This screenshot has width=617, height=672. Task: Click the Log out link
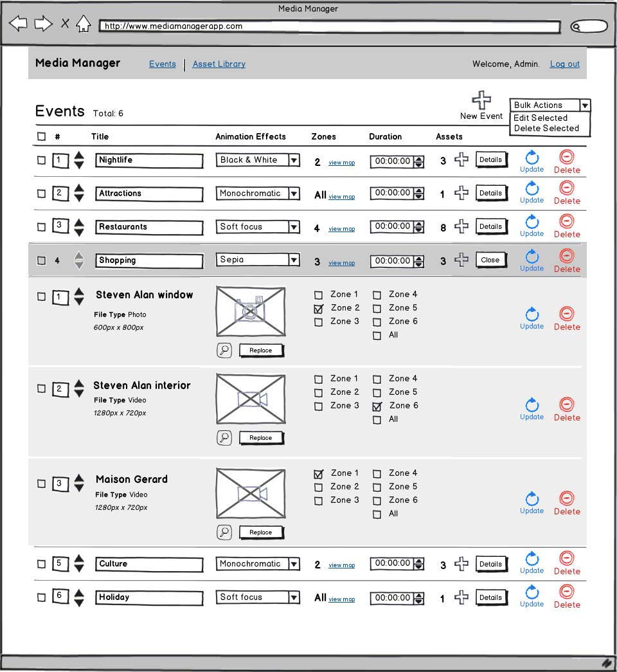pyautogui.click(x=565, y=64)
